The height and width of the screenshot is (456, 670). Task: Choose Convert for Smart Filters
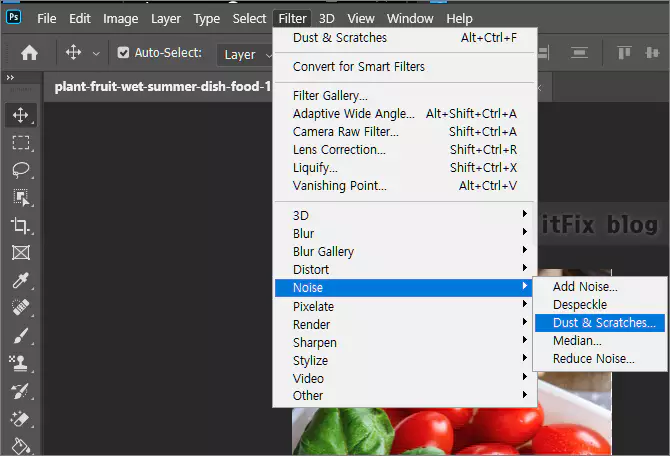click(x=404, y=67)
